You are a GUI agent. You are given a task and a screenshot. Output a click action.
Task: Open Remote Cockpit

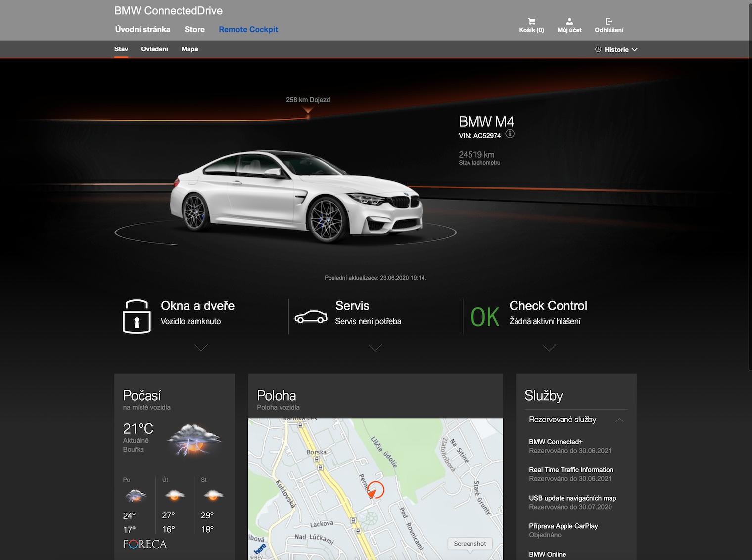(x=248, y=29)
